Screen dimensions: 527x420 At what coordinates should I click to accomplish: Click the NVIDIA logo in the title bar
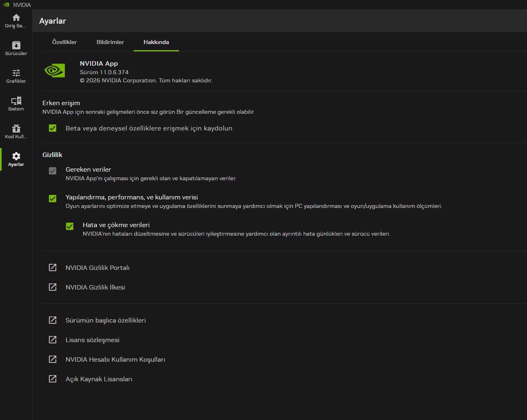click(x=6, y=5)
